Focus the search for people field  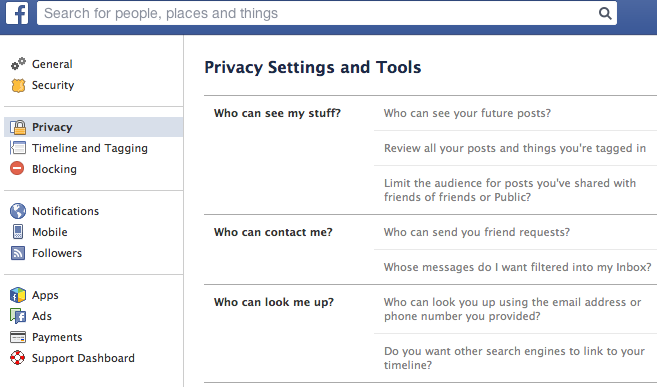tap(327, 13)
